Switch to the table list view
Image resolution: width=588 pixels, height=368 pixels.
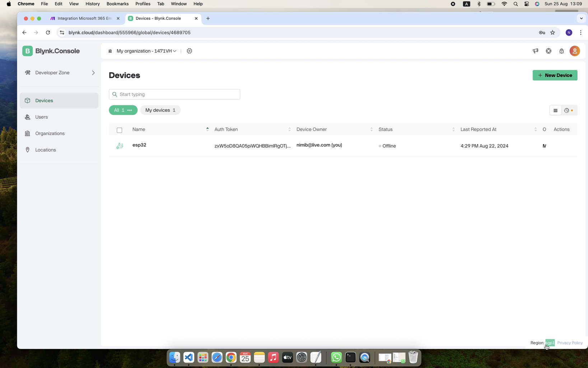pos(555,110)
